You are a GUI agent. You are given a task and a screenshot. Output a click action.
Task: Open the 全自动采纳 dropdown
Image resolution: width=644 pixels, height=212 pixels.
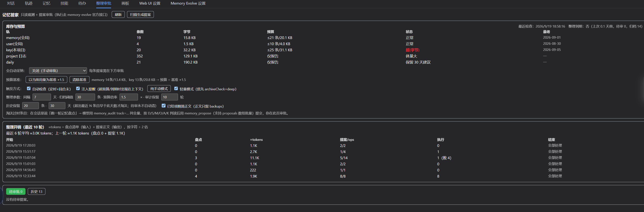click(x=58, y=71)
